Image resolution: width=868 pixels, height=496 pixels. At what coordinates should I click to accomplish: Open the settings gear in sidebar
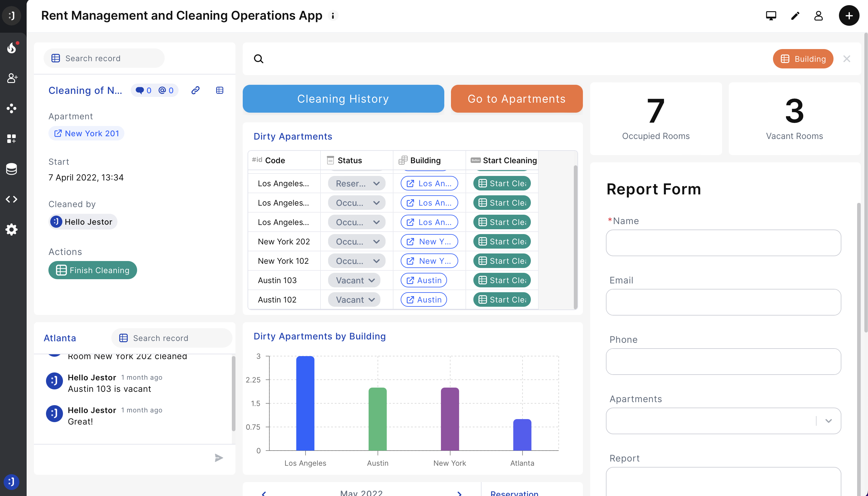pos(12,230)
